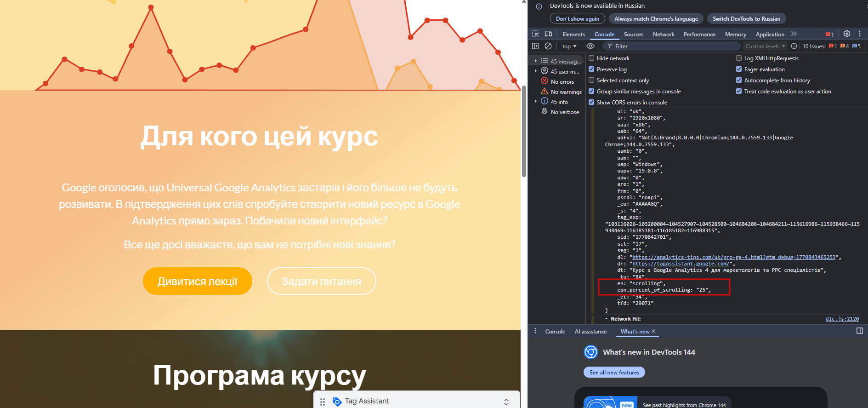
Task: Enable Selected context only checkbox
Action: pos(592,80)
